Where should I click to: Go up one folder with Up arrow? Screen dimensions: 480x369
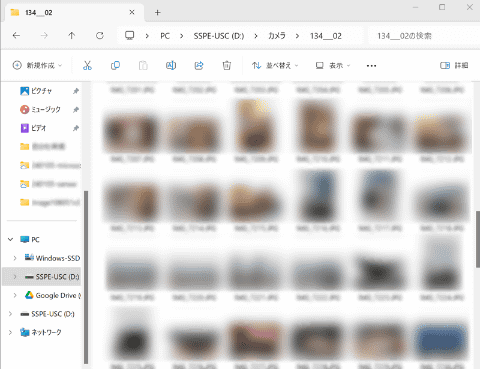pos(72,35)
